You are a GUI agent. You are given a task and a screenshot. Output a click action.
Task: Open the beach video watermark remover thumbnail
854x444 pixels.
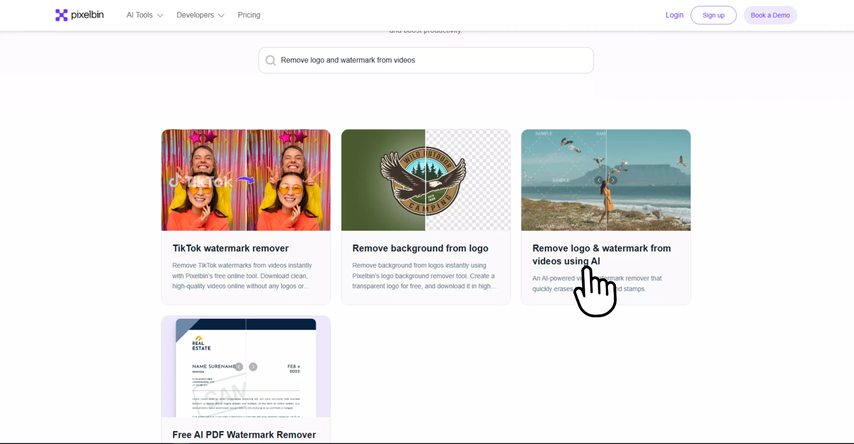pos(606,180)
